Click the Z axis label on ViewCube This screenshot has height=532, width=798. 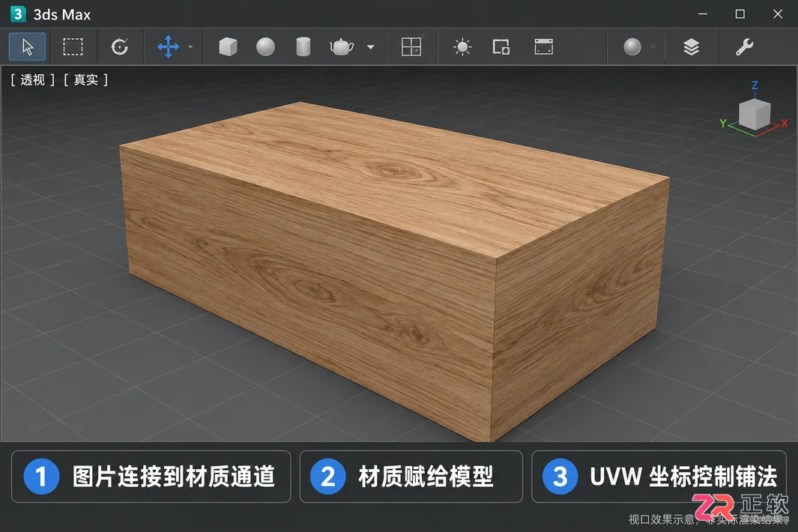click(755, 85)
